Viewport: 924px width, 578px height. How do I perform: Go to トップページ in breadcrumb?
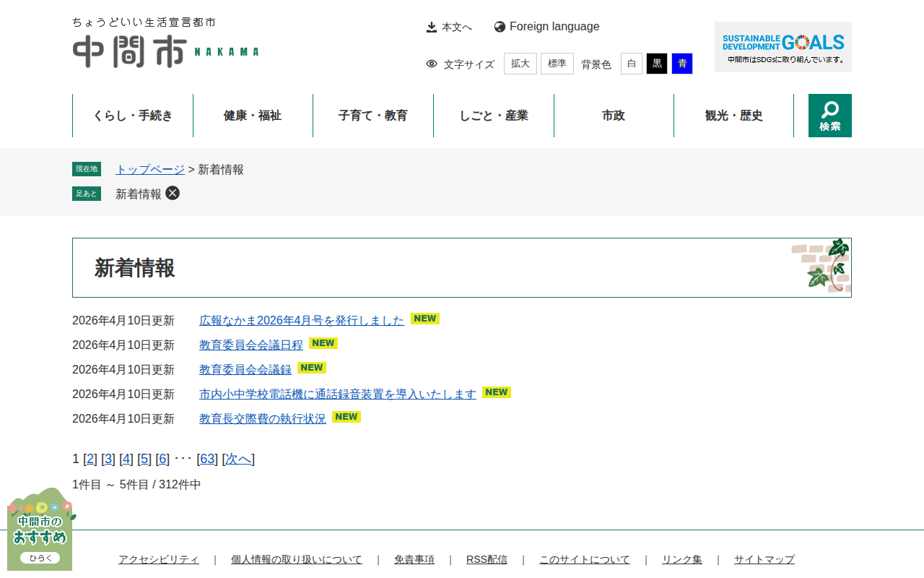click(x=150, y=170)
